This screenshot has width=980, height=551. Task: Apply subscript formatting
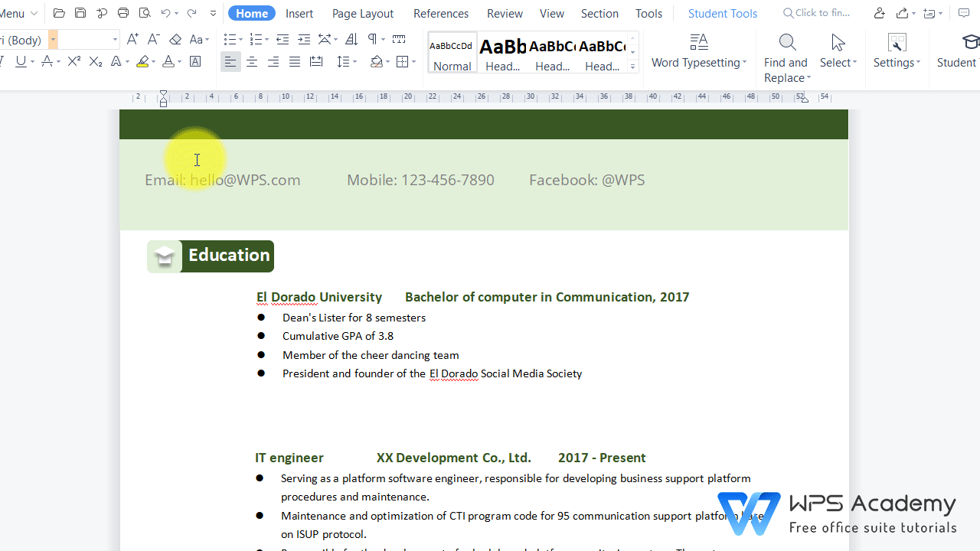[x=96, y=61]
